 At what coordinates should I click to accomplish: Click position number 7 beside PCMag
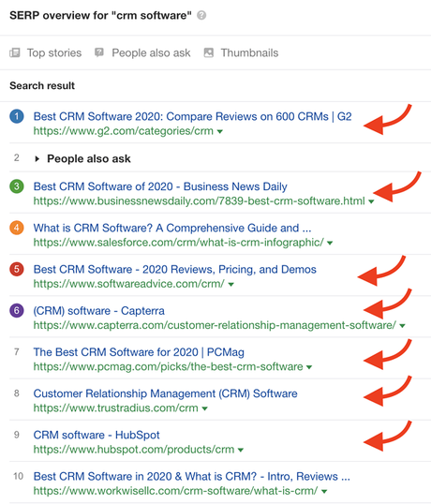pos(17,352)
